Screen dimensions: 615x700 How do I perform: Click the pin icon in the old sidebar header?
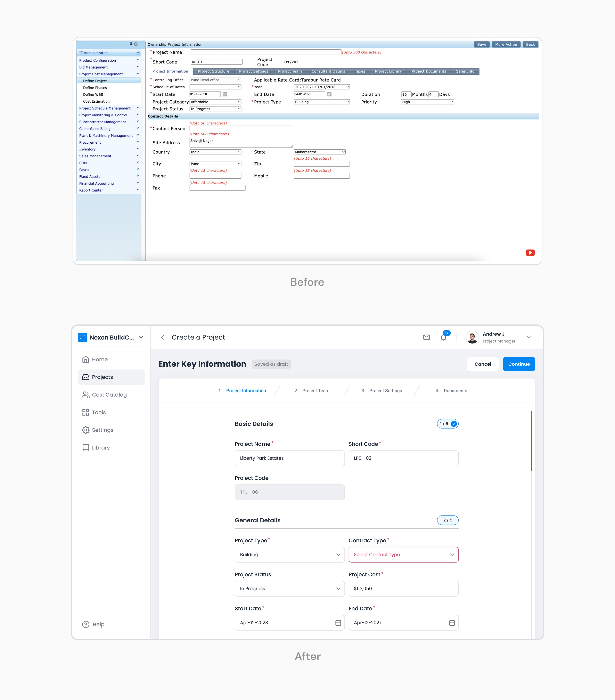point(131,44)
